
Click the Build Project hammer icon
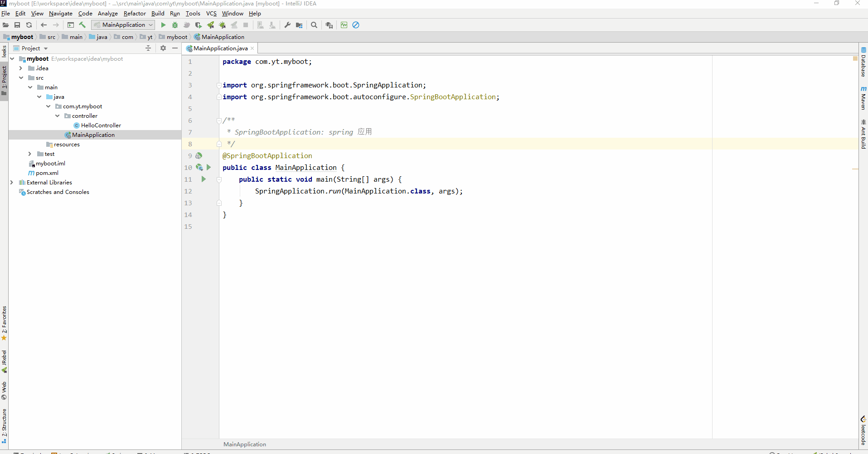[82, 25]
